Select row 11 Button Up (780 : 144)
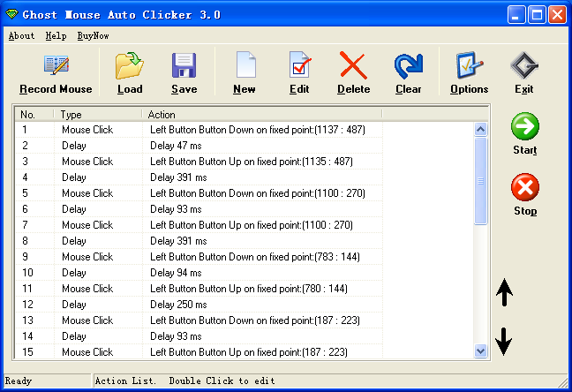 (x=199, y=289)
